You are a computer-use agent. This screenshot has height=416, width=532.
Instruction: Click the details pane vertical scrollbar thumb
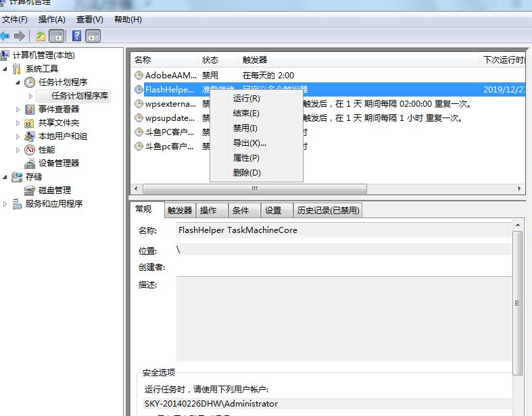pos(517,303)
